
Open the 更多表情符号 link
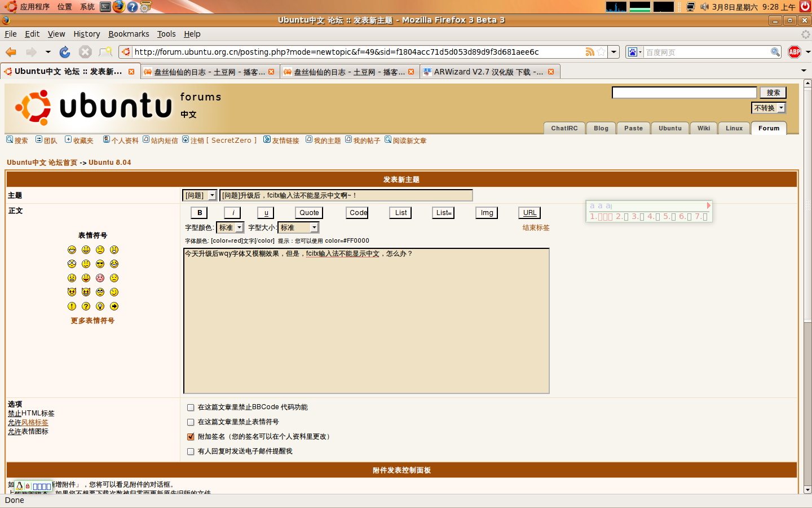click(92, 321)
